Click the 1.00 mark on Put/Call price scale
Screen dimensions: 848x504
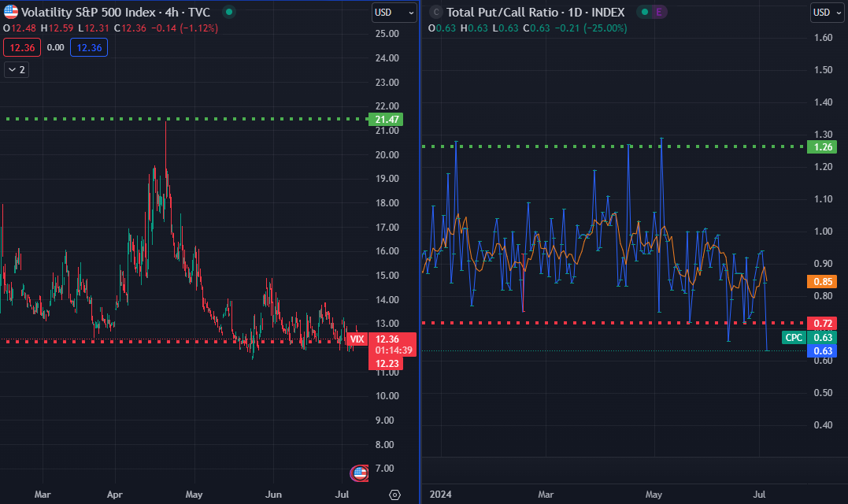coord(823,232)
